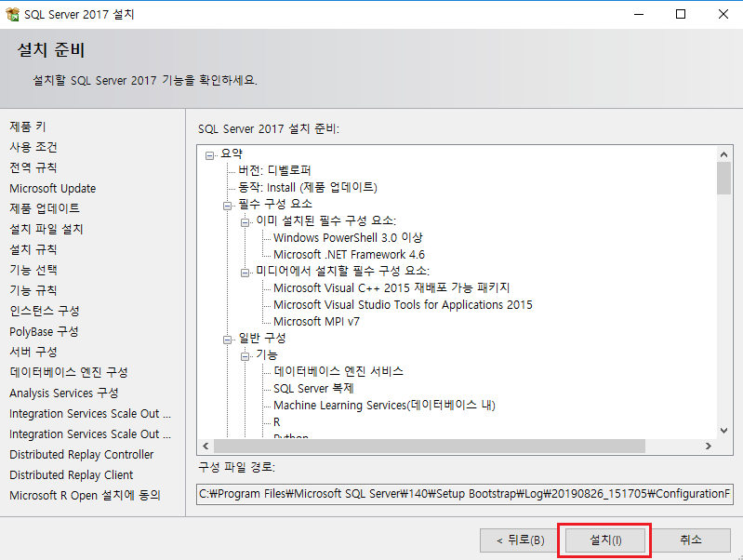Select the PolyBase 구성 step
The width and height of the screenshot is (743, 560).
tap(44, 331)
